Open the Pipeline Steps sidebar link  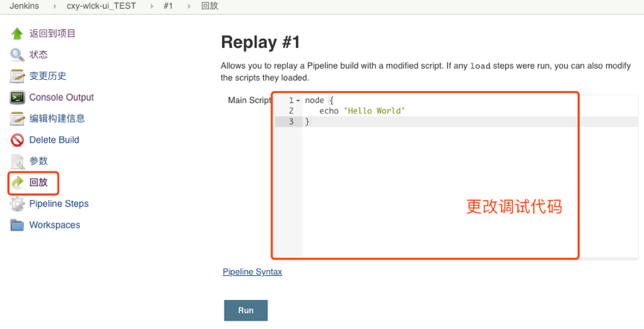[58, 204]
